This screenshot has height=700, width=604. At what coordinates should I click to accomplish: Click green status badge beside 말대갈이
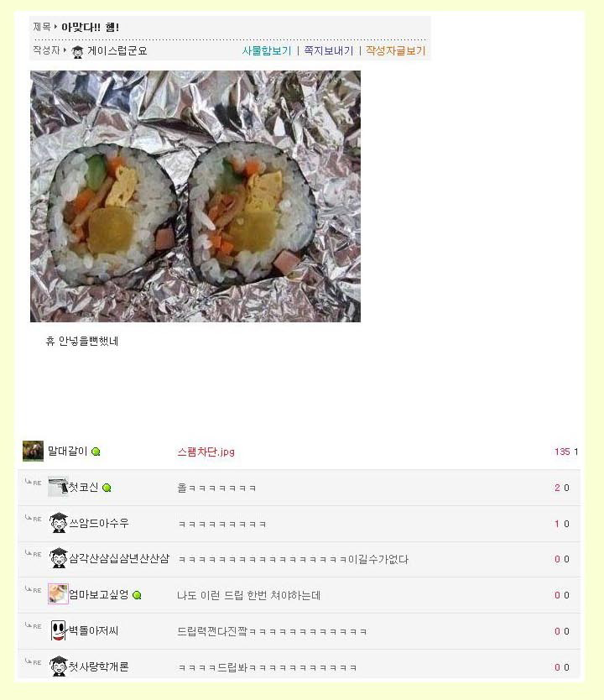(x=96, y=452)
